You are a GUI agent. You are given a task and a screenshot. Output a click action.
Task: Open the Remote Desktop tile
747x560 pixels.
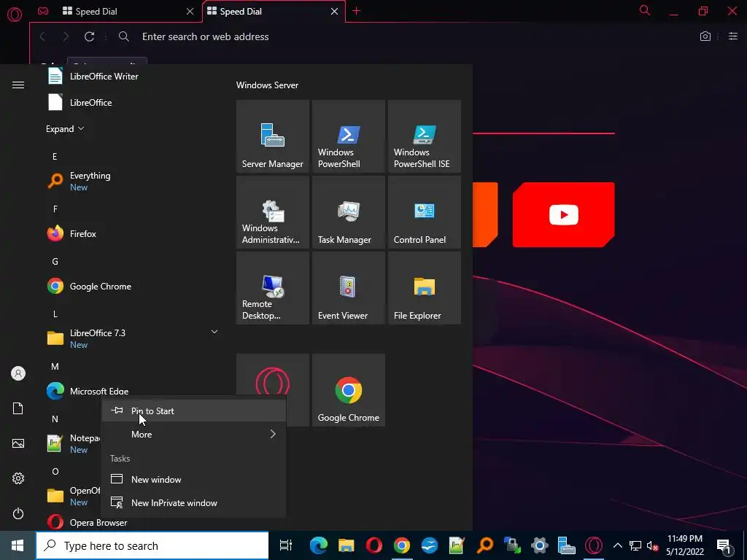click(273, 288)
